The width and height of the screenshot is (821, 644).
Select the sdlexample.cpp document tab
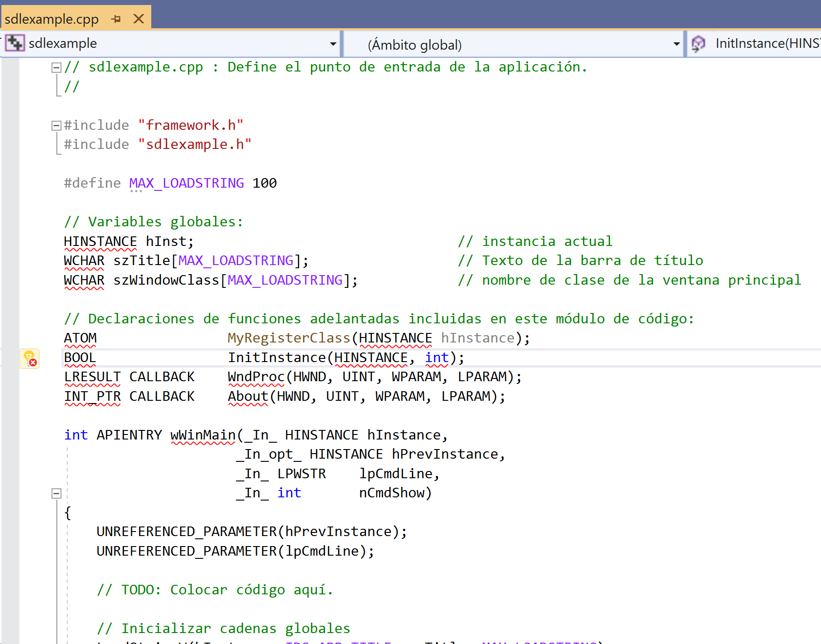(76, 18)
